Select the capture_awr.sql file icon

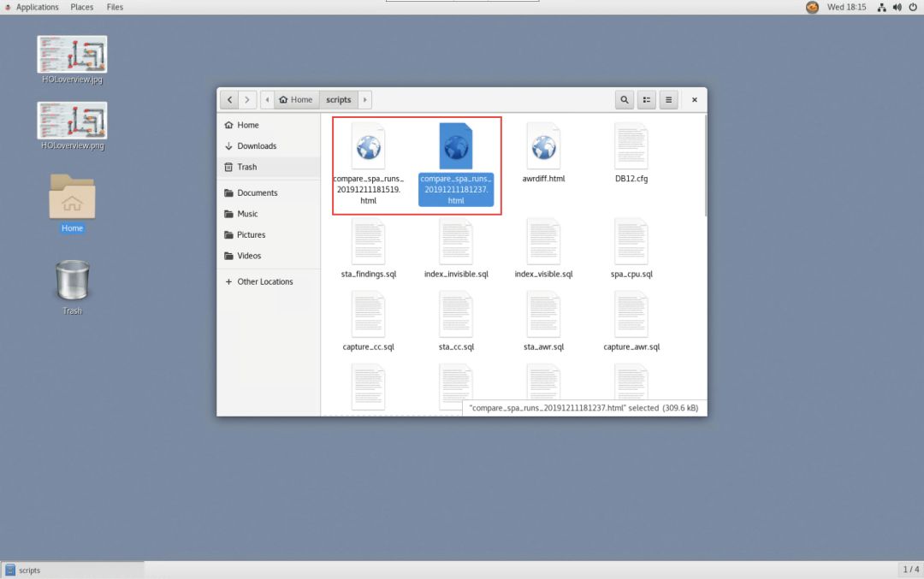click(631, 315)
